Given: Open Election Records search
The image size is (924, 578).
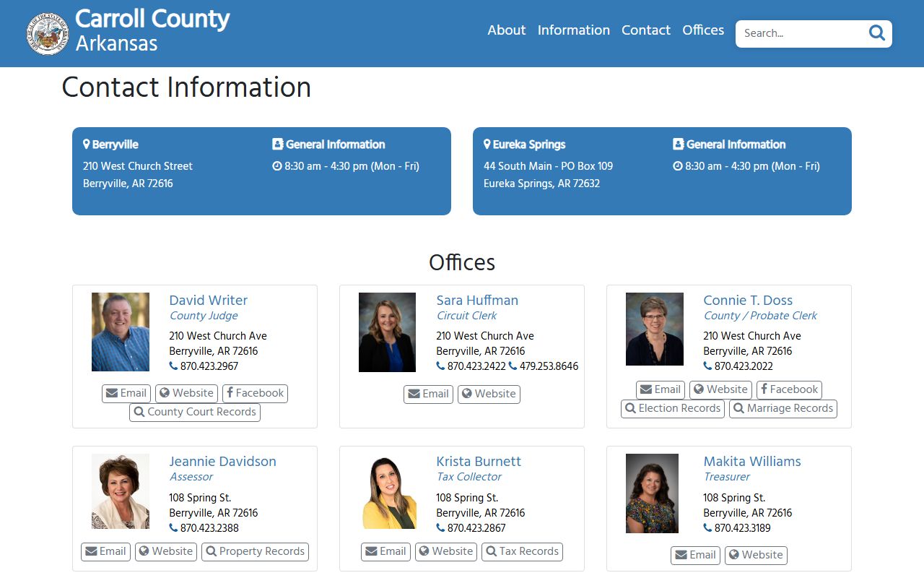Looking at the screenshot, I should (673, 409).
